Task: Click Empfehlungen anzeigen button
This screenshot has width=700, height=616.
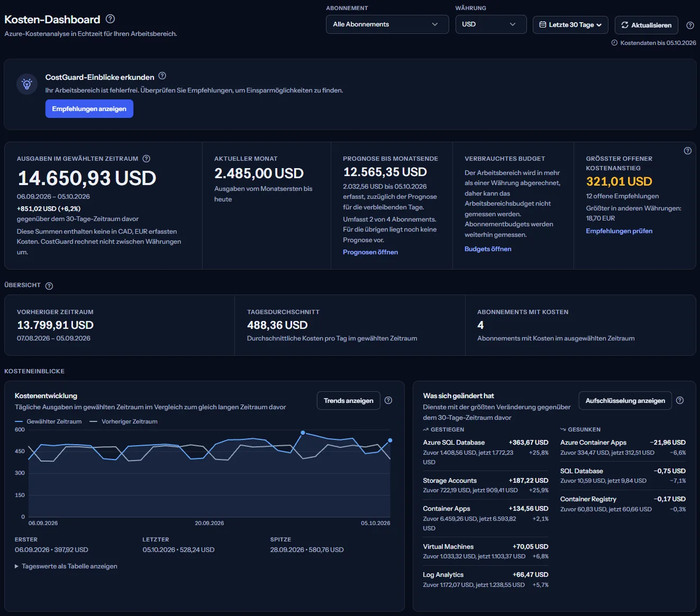Action: [x=89, y=109]
